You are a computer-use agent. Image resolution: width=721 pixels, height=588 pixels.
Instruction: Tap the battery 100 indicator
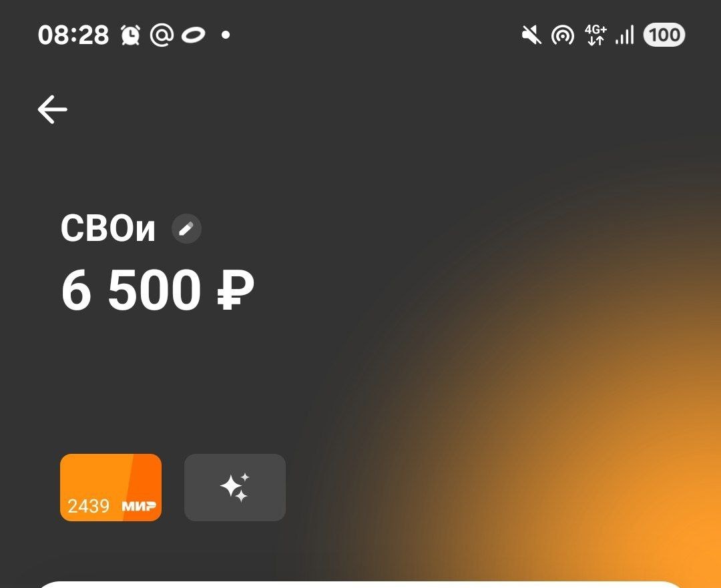[664, 35]
